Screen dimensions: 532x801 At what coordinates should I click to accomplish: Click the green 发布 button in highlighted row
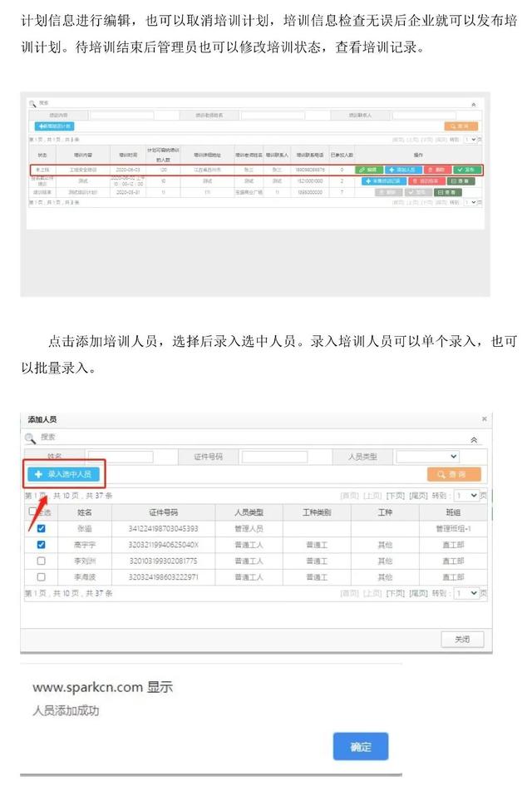(x=468, y=170)
